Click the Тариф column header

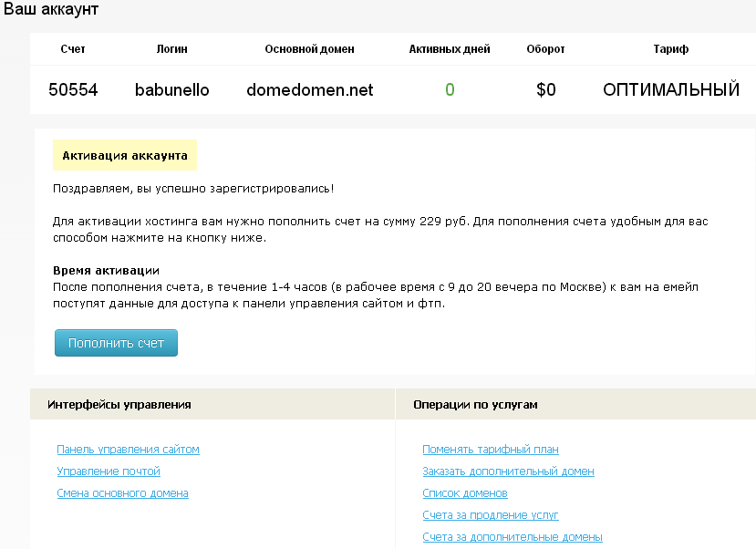pos(671,49)
